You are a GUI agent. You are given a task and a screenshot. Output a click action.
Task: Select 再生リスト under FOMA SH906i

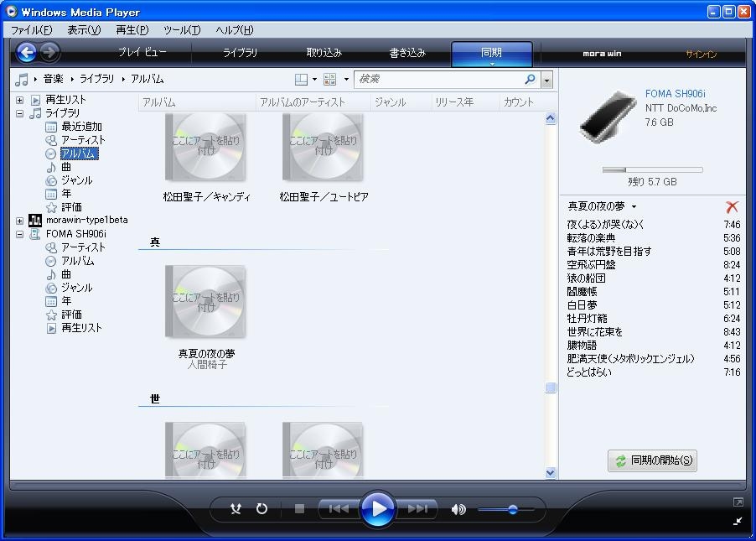coord(81,328)
